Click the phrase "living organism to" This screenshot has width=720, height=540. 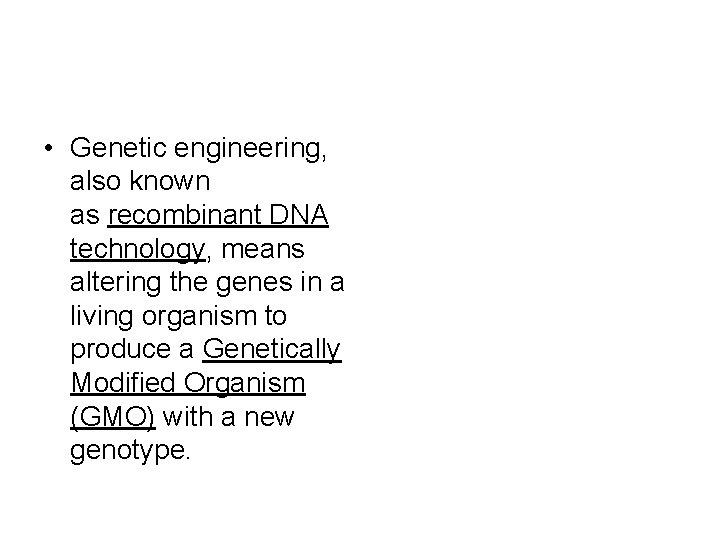point(179,316)
